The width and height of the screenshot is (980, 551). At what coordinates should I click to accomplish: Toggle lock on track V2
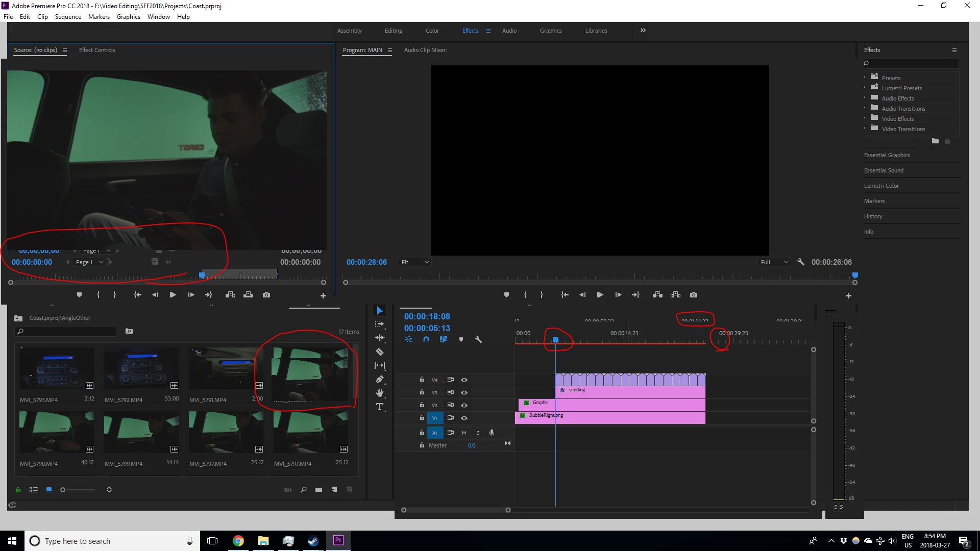[x=422, y=405]
